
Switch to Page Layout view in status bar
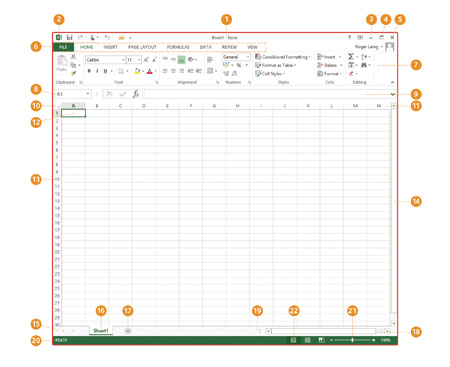(x=308, y=340)
